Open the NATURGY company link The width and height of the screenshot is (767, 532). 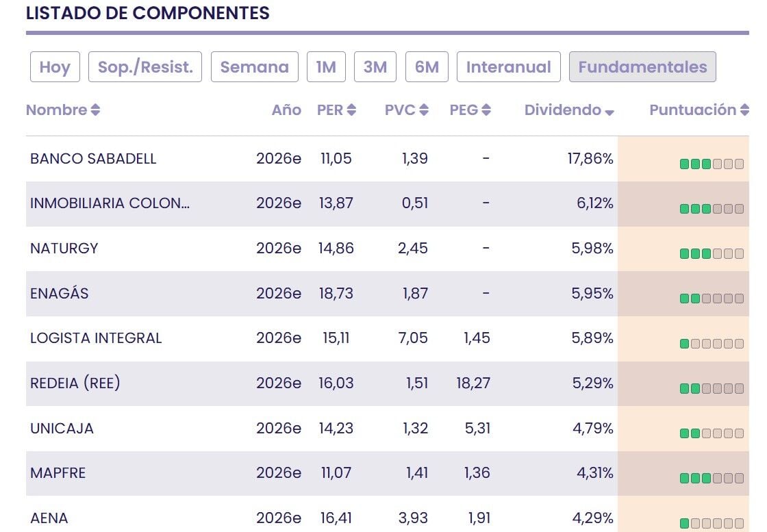coord(64,249)
